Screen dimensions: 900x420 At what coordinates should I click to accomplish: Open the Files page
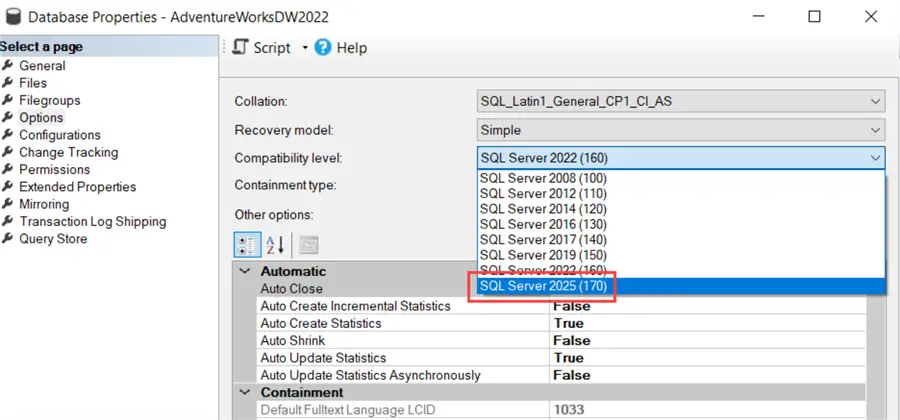pos(33,83)
